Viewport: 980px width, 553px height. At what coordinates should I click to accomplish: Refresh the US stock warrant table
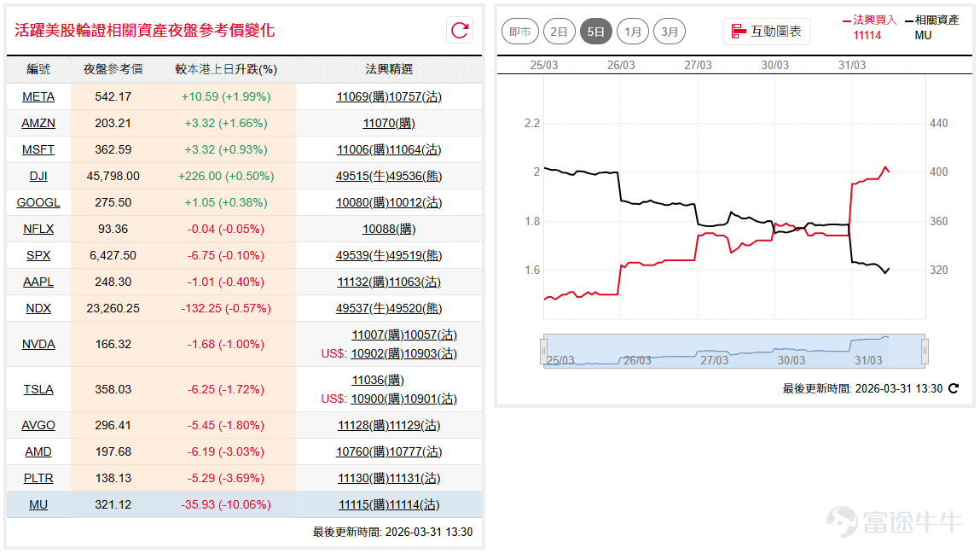point(460,30)
